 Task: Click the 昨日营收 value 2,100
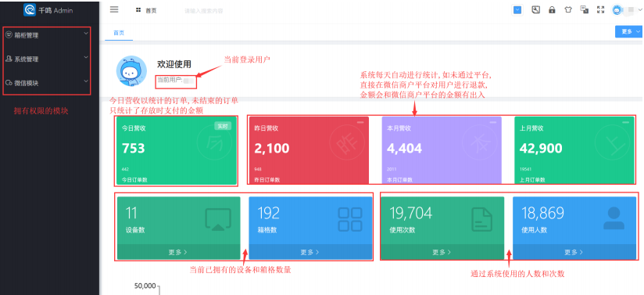click(x=272, y=148)
